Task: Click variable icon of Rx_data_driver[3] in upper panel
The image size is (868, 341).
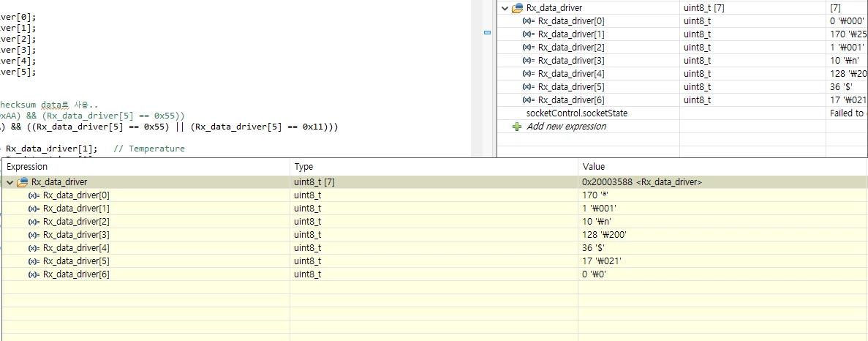Action: (529, 60)
